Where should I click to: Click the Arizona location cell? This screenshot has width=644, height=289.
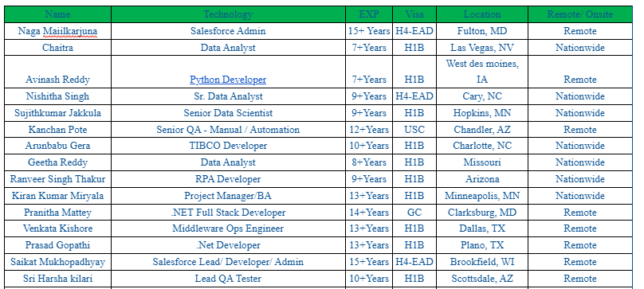tap(482, 179)
